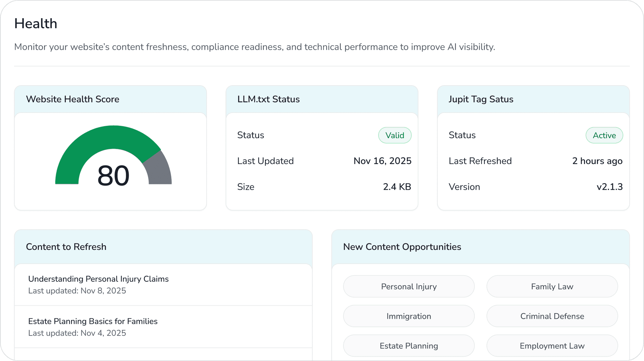This screenshot has width=644, height=361.
Task: Click the Valid status badge
Action: (x=395, y=135)
